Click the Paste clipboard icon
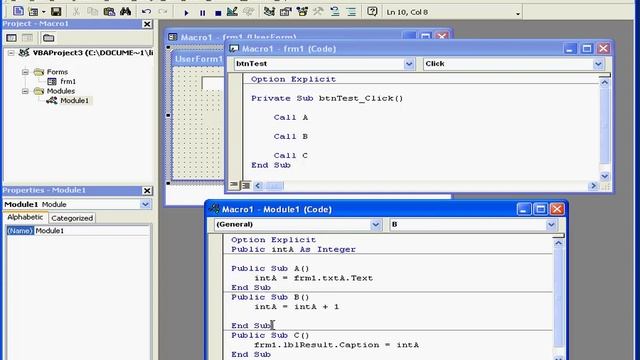This screenshot has height=360, width=640. pos(109,12)
